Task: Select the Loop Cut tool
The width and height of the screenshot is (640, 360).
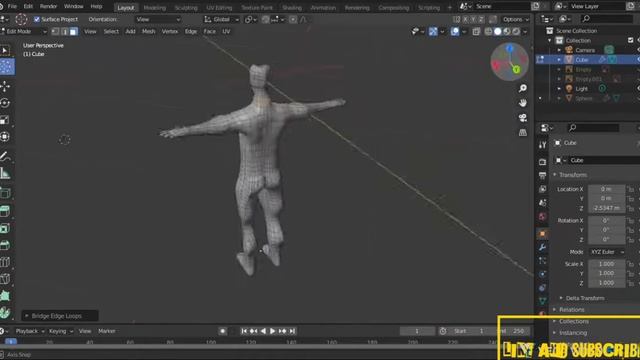Action: pos(5,262)
